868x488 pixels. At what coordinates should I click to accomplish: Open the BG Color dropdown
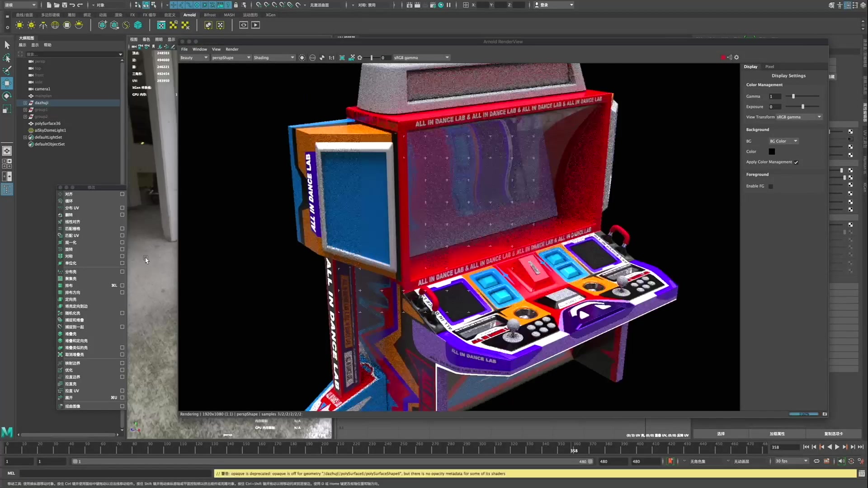click(x=783, y=141)
